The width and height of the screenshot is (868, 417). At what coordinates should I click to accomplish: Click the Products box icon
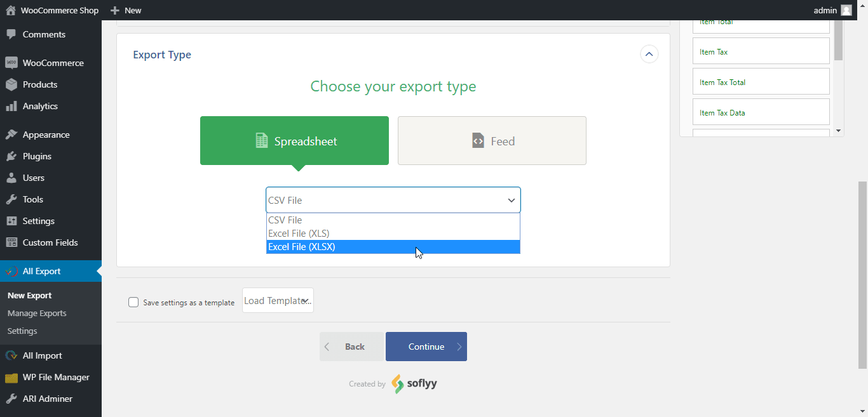pyautogui.click(x=11, y=84)
